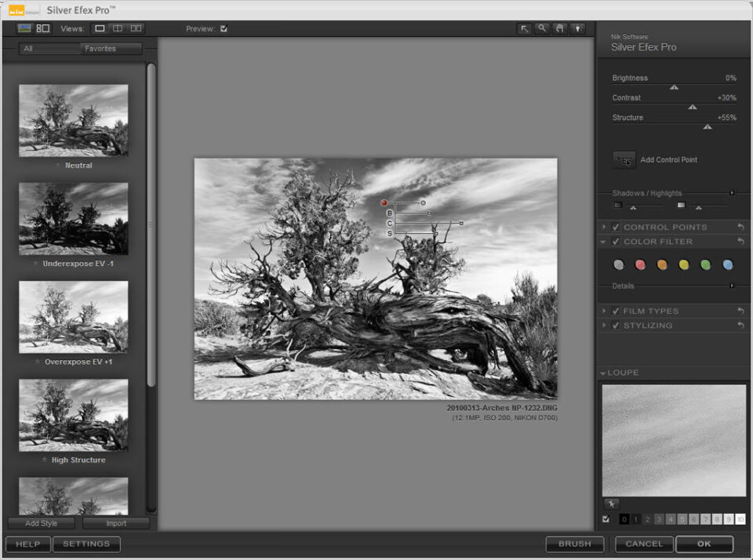Select the arrow pointer tool

pos(525,29)
